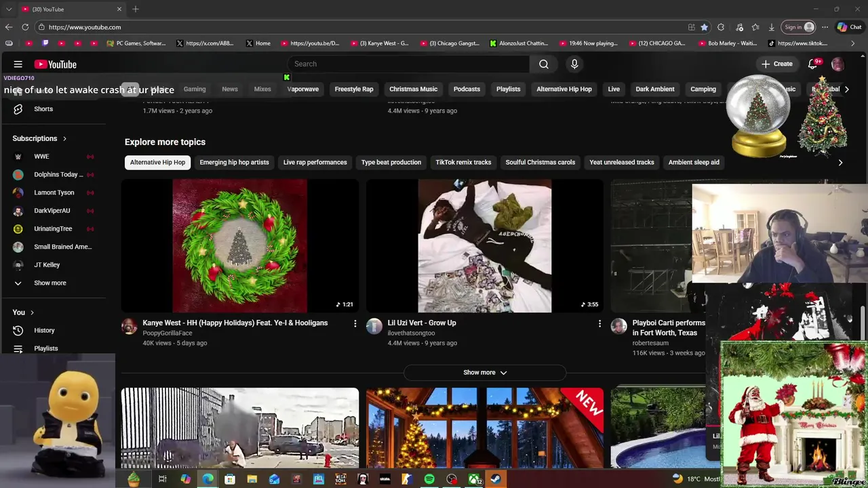This screenshot has height=488, width=868.
Task: Expand Show more in Subscriptions list
Action: 50,283
